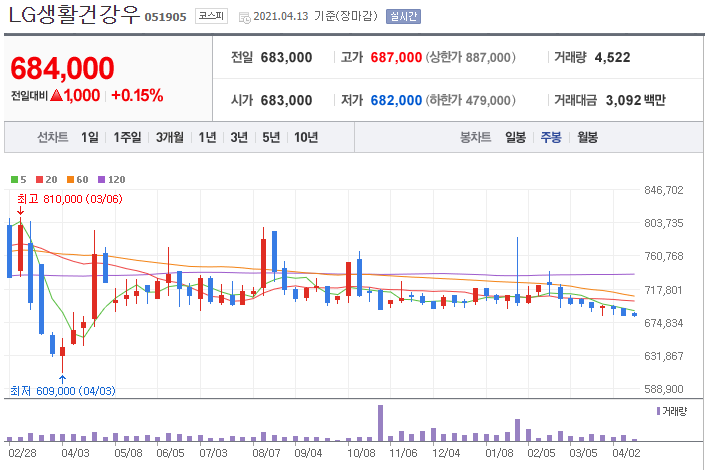
Task: Click the 04/02 date axis label
Action: 626,453
